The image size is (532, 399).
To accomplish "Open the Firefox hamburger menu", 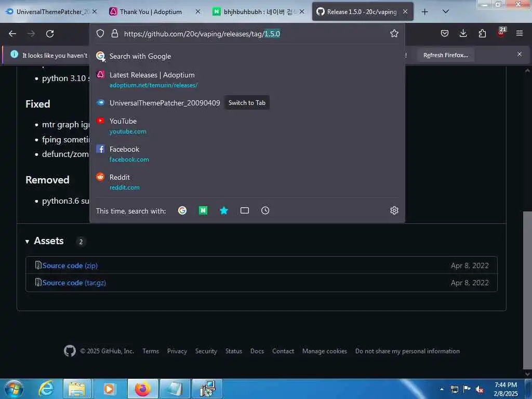I will 520,33.
